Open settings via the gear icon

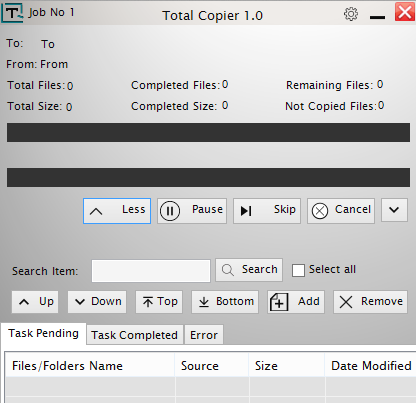351,14
